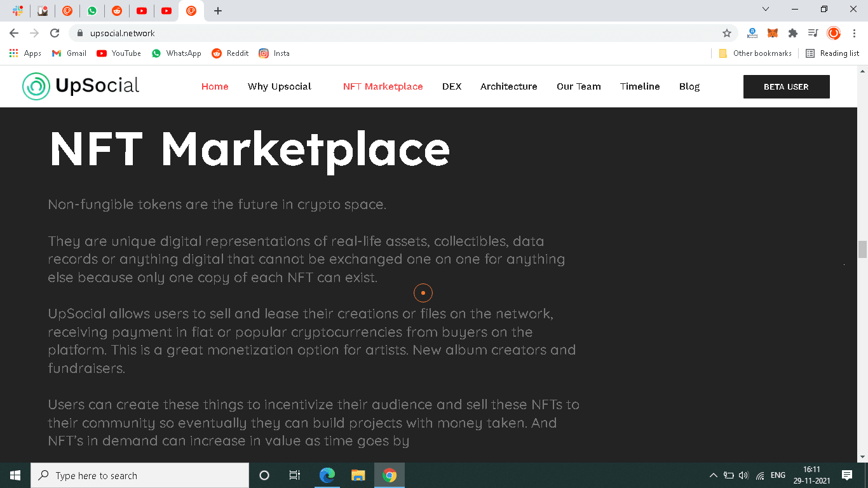Click the UpSocial logo in the header

(x=81, y=86)
